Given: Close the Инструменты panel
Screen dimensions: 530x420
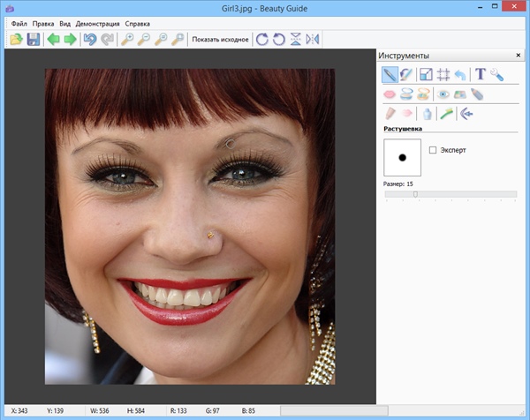Looking at the screenshot, I should click(x=518, y=56).
